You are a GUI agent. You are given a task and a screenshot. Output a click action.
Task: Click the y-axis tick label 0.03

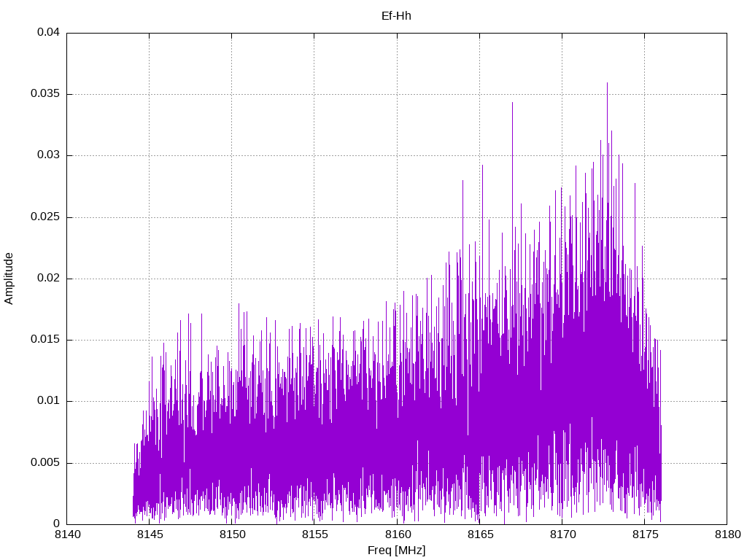point(49,155)
